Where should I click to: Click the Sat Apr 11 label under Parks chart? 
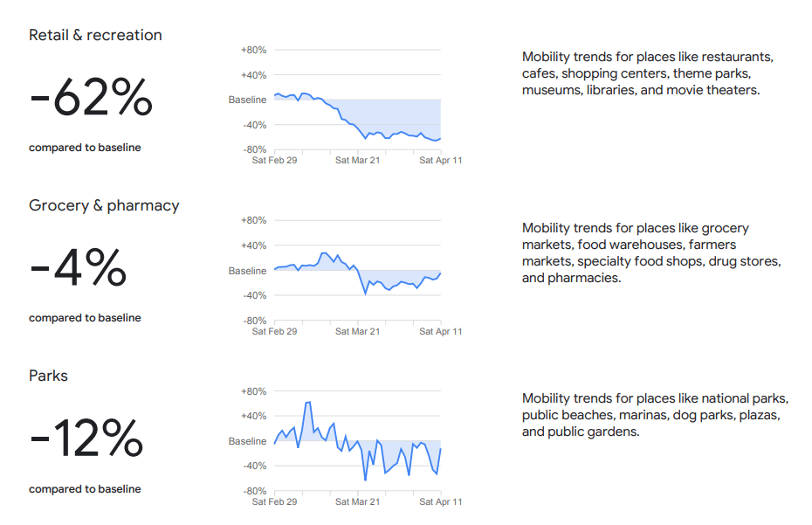tap(441, 502)
